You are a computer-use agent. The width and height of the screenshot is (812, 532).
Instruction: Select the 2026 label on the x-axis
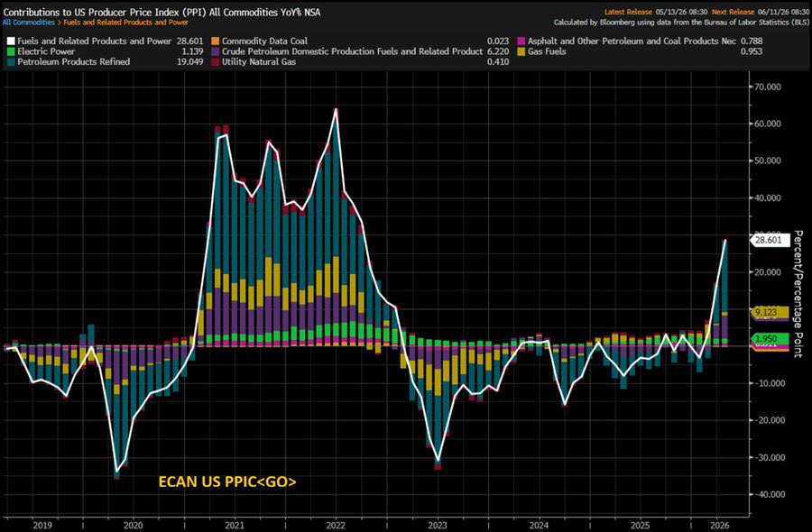(719, 526)
